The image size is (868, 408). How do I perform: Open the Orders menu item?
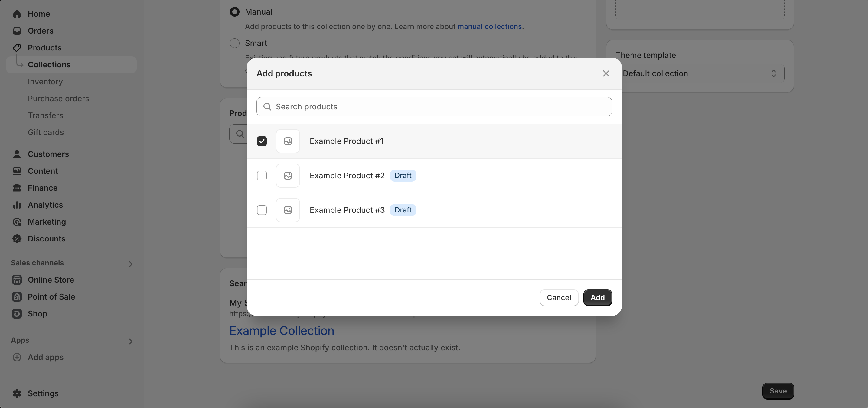(x=41, y=31)
